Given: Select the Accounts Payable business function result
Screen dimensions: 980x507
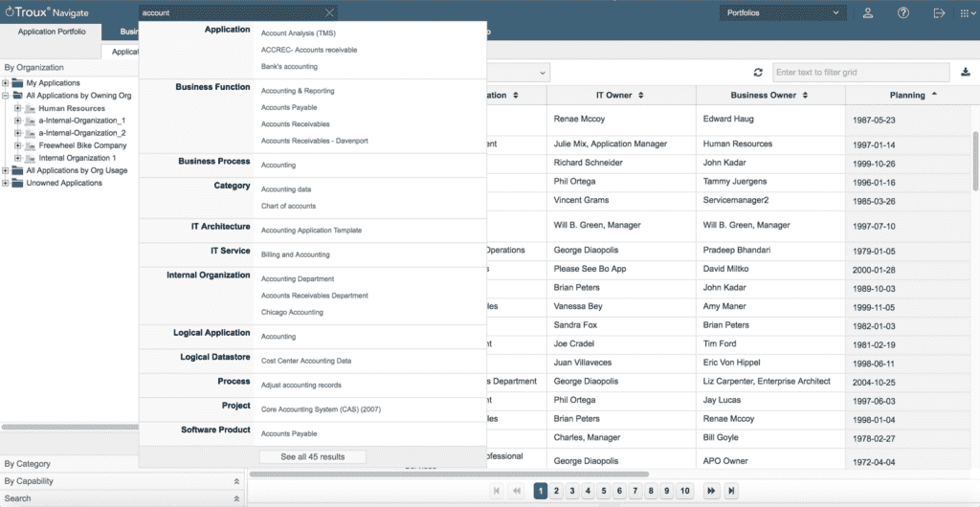Looking at the screenshot, I should coord(289,107).
